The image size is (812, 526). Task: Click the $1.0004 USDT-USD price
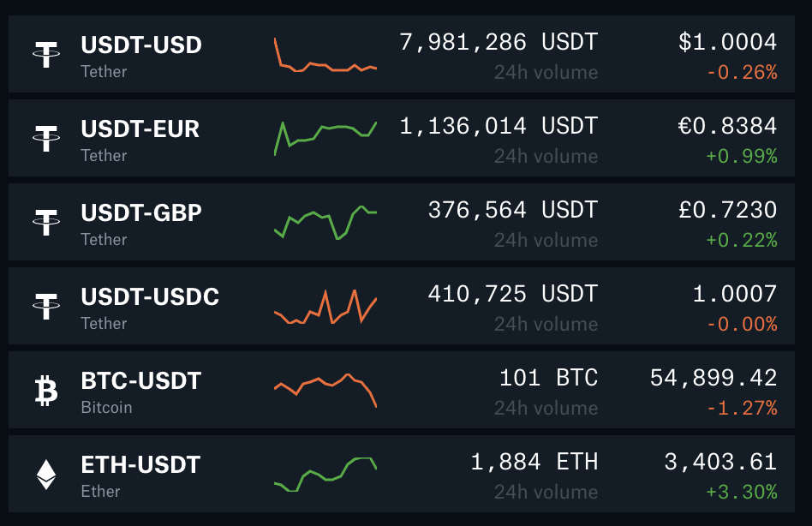[x=727, y=42]
